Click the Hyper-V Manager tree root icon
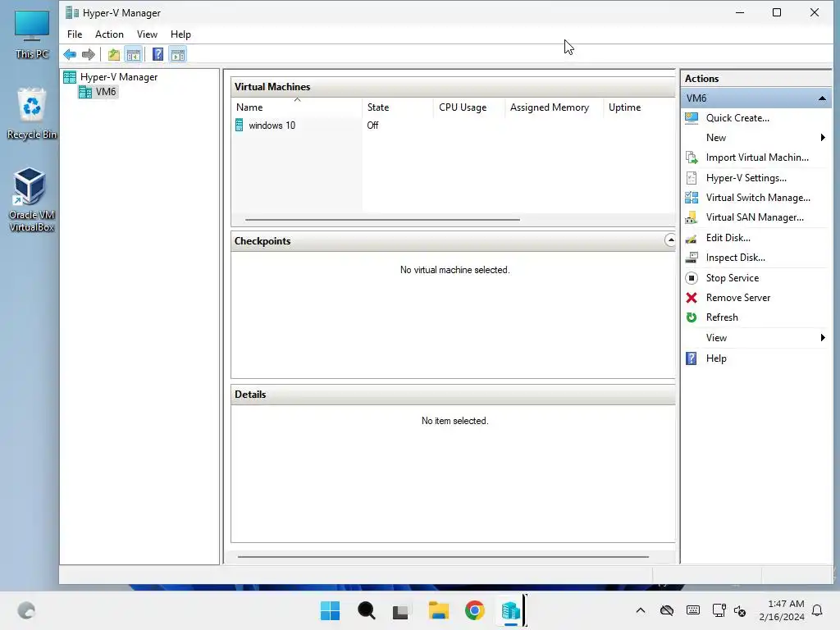The height and width of the screenshot is (630, 840). click(x=70, y=77)
